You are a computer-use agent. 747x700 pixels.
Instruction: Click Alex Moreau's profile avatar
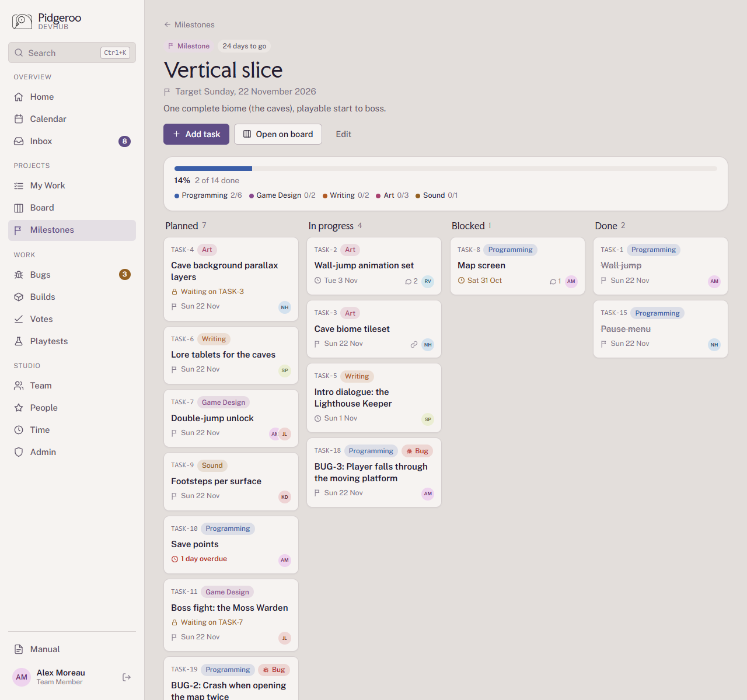pos(22,677)
